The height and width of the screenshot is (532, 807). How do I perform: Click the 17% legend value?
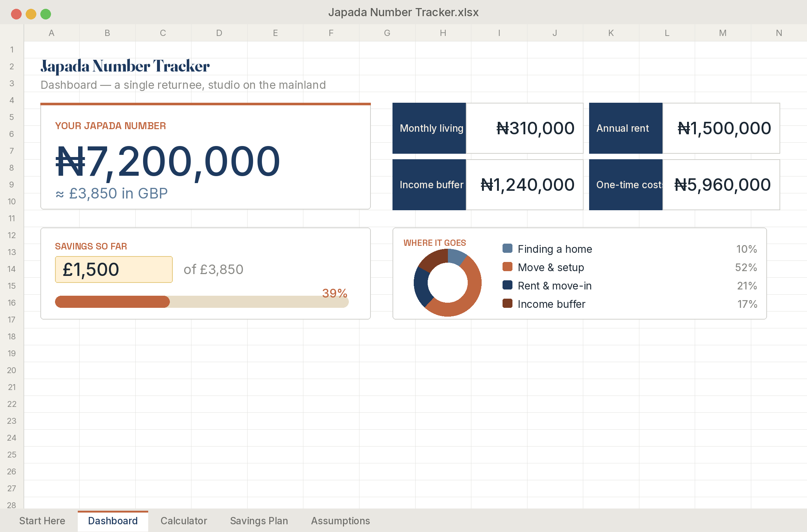point(747,304)
